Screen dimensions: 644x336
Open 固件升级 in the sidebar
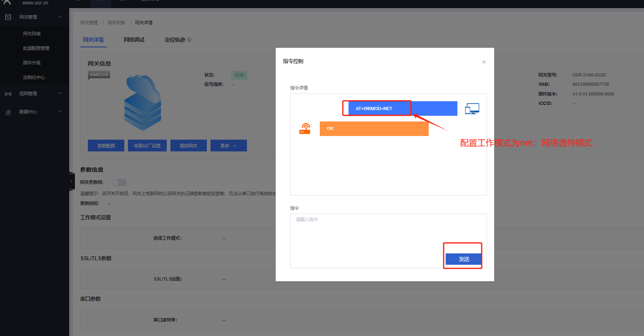(x=32, y=63)
